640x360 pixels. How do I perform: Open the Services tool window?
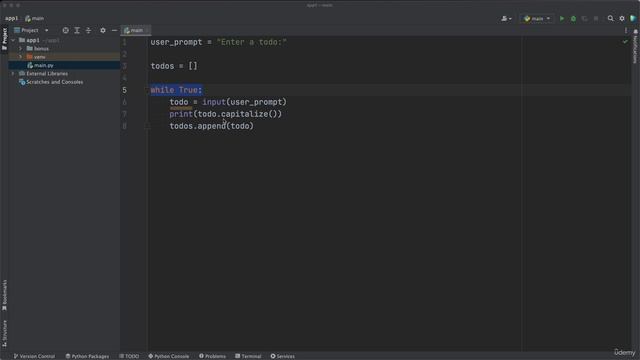coord(282,356)
